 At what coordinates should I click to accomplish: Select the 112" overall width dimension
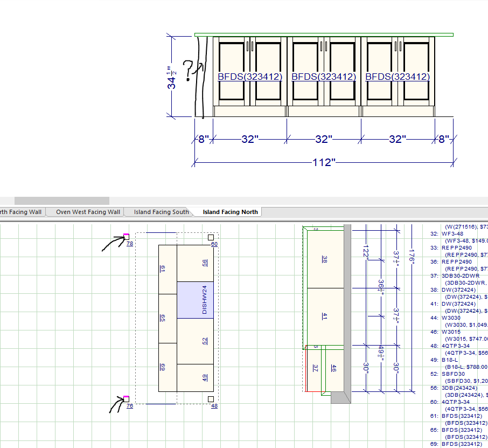click(323, 162)
